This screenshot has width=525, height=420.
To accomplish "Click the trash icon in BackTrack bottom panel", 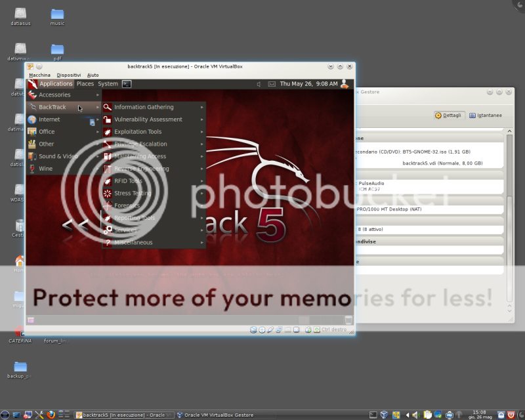I will 348,320.
